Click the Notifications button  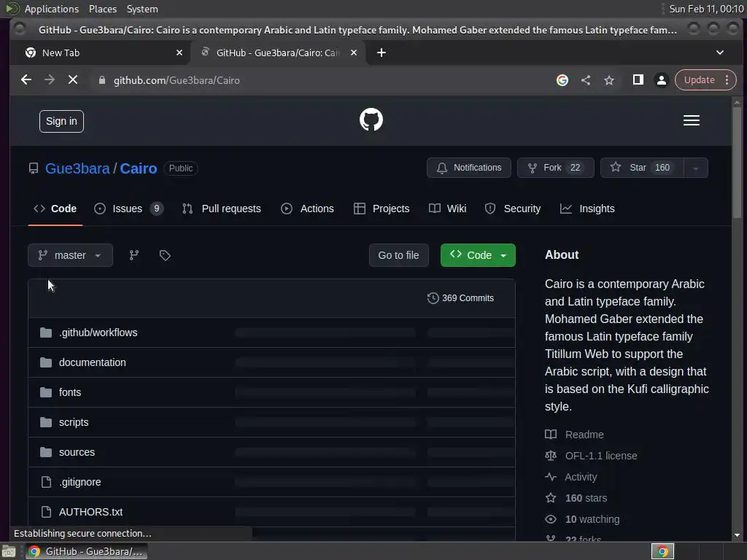point(469,168)
